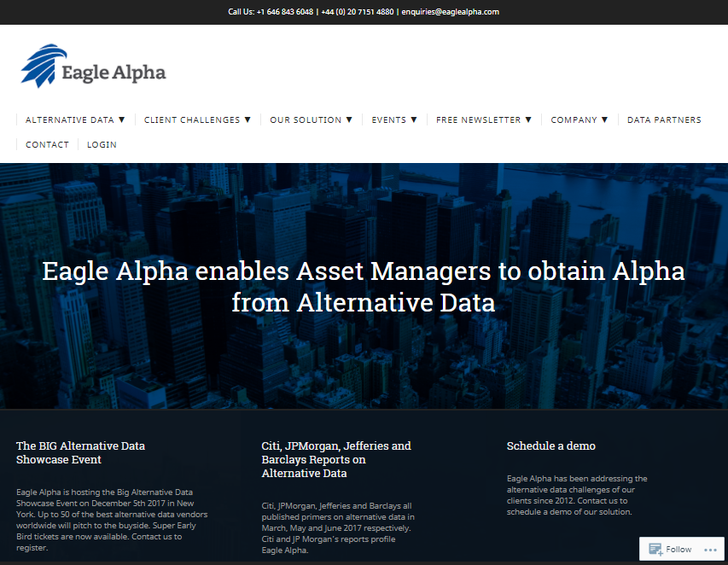This screenshot has width=728, height=565.
Task: Call the +1 646 843 6048 number link
Action: click(285, 12)
